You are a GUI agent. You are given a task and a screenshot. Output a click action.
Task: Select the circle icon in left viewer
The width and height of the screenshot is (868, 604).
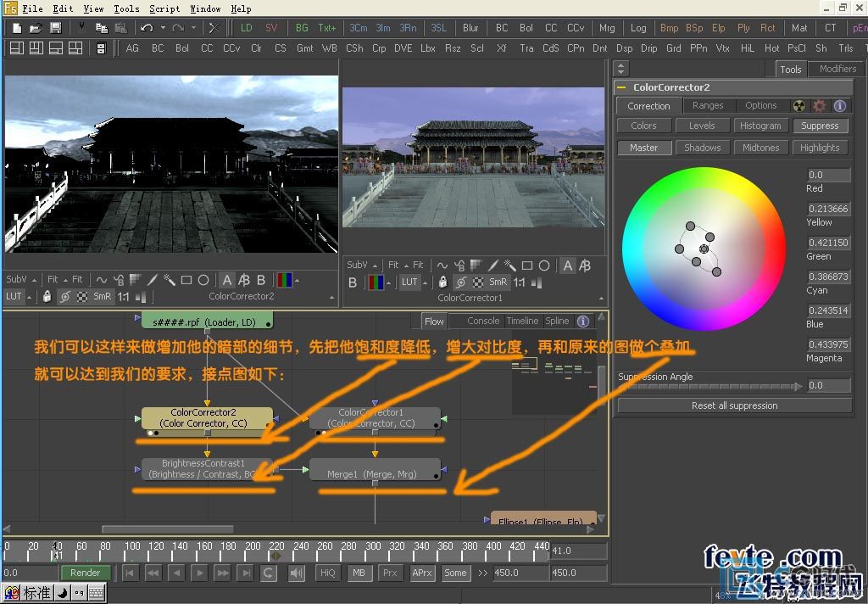point(203,280)
